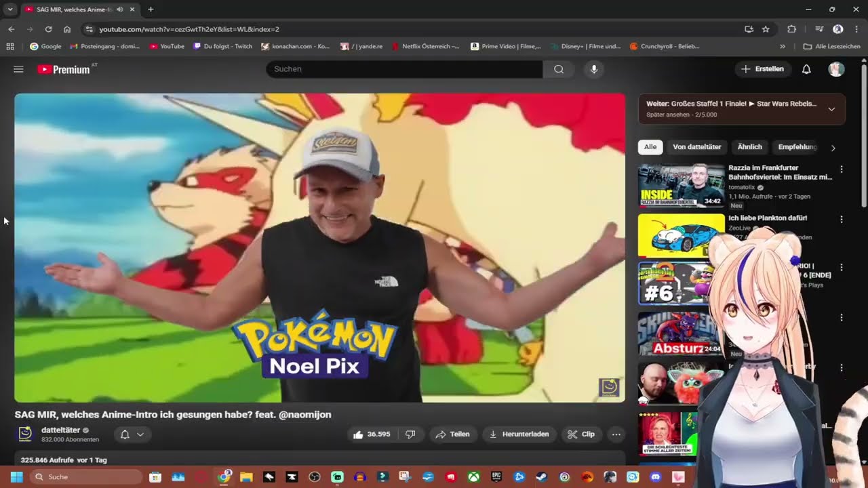This screenshot has height=488, width=868.
Task: Show more filter chips with arrow
Action: point(833,148)
